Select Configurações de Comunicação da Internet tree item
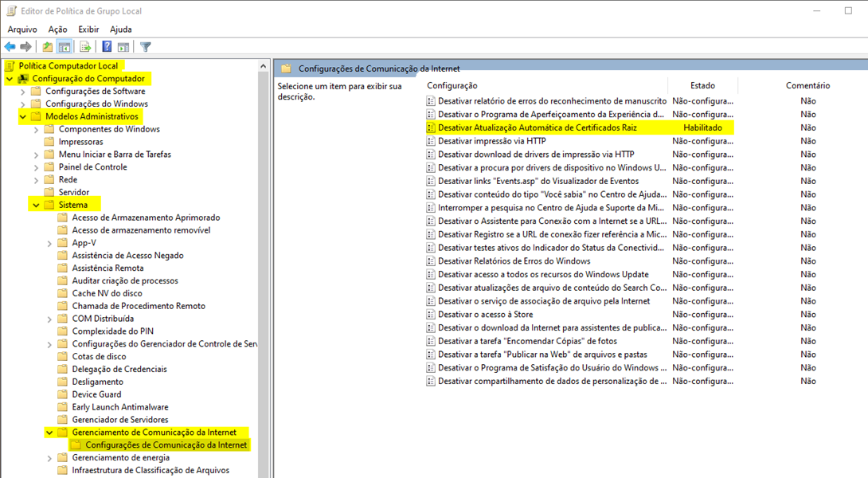Image resolution: width=868 pixels, height=478 pixels. tap(166, 445)
